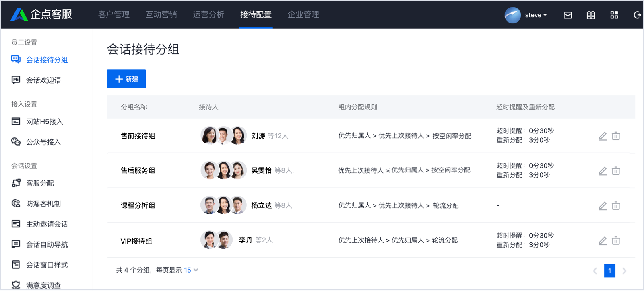The height and width of the screenshot is (291, 644).
Task: Click the 公众号接入 sidebar icon
Action: (x=16, y=141)
